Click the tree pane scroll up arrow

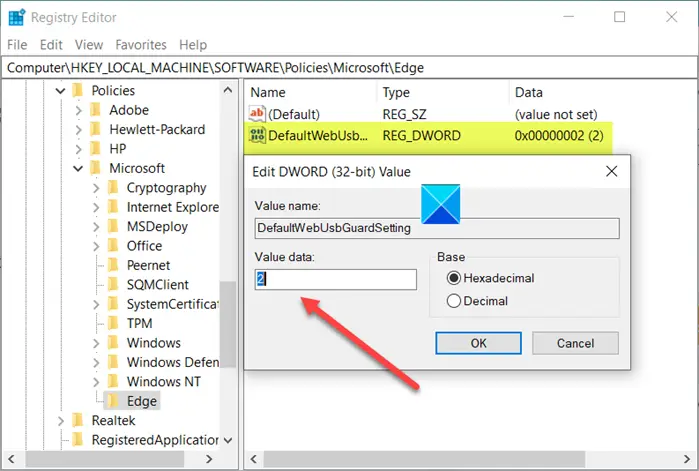pyautogui.click(x=228, y=90)
